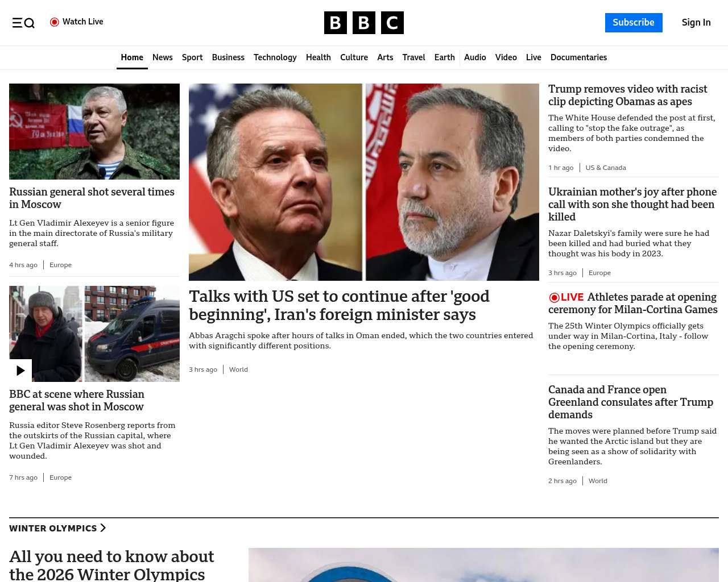Click the US & Canada category tag
Image resolution: width=728 pixels, height=582 pixels.
[606, 168]
